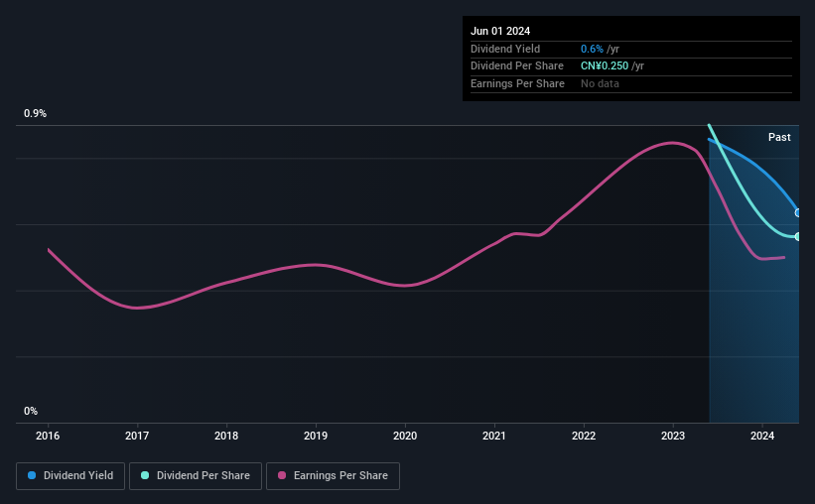
Task: Click the teal Dividend Per Share endpoint marker
Action: tap(798, 236)
